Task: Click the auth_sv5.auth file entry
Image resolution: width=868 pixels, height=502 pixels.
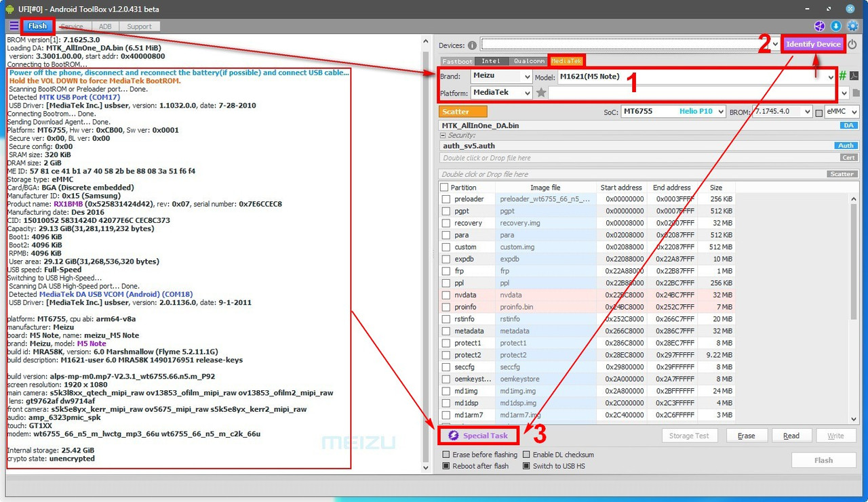Action: 636,146
